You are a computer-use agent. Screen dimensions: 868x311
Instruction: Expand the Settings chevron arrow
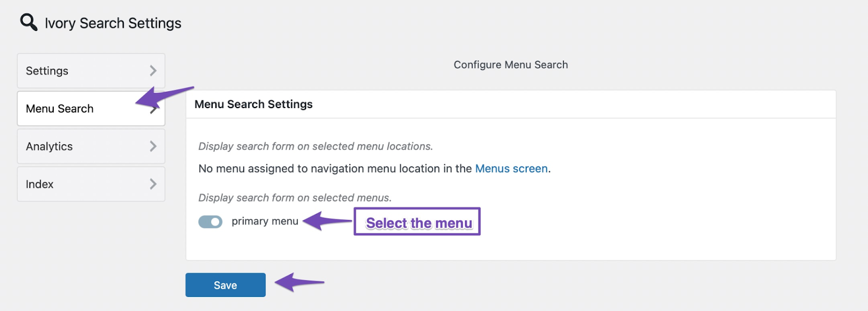tap(153, 71)
